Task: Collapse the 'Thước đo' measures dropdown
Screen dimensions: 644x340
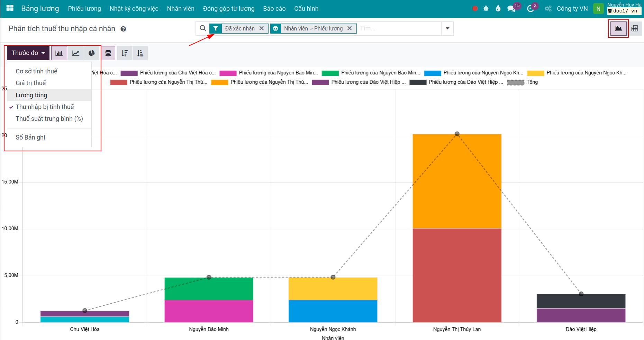Action: (28, 53)
